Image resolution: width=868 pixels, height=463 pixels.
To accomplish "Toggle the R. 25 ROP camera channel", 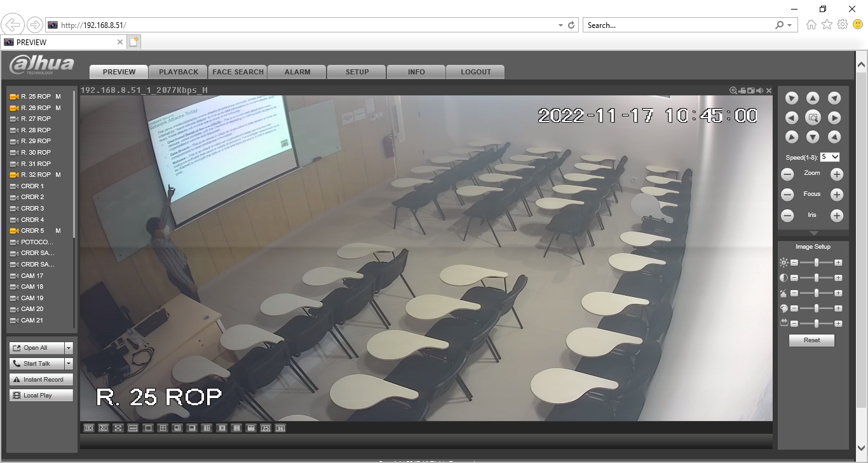I will (36, 97).
